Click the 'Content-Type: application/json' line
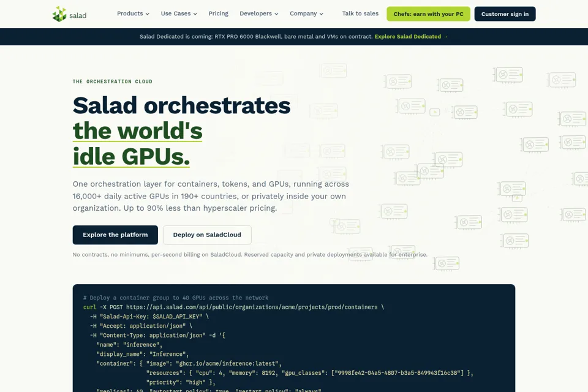 157,336
